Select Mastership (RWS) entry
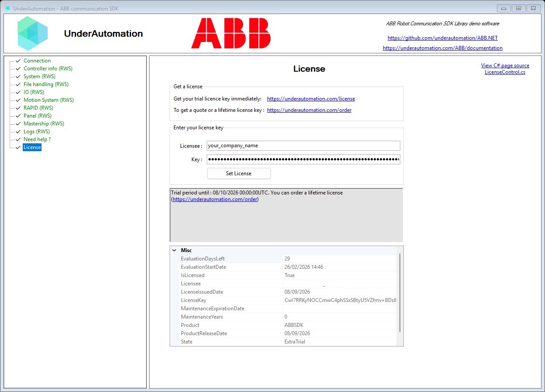 pyautogui.click(x=44, y=124)
